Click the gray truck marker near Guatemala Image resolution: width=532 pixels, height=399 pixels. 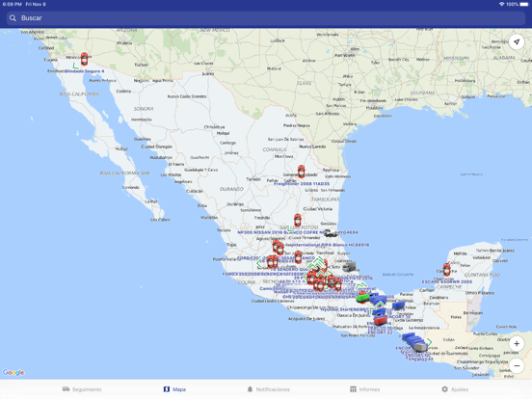point(420,347)
